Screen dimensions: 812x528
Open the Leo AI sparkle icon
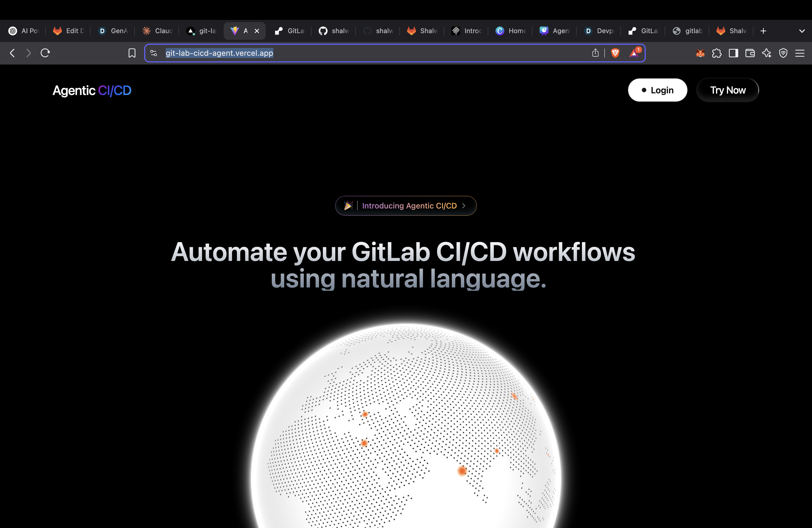767,53
